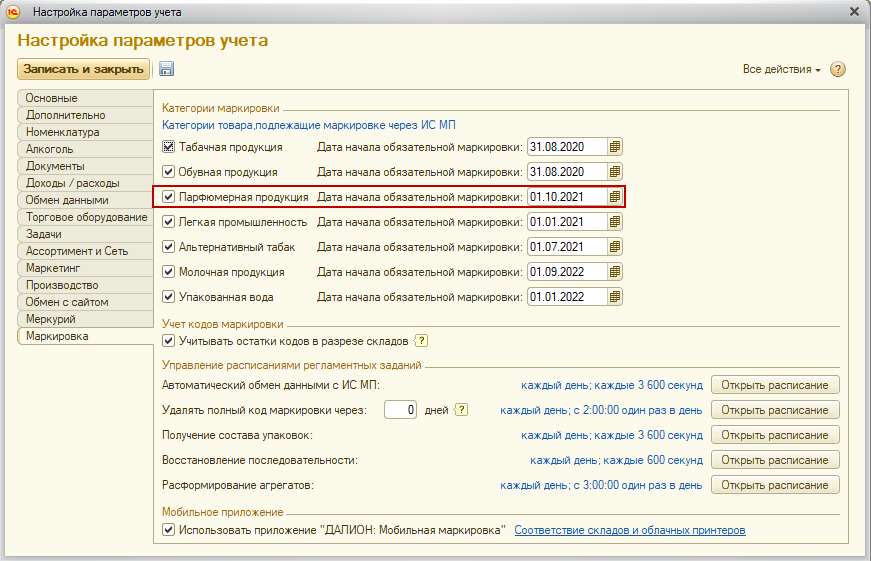Go to Документы tab
The image size is (871, 561).
click(x=86, y=166)
